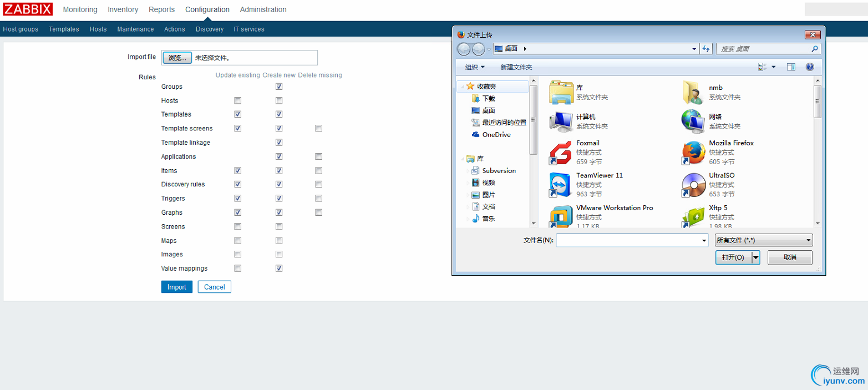Go to Templates submenu
Image resolution: width=868 pixels, height=390 pixels.
click(64, 29)
